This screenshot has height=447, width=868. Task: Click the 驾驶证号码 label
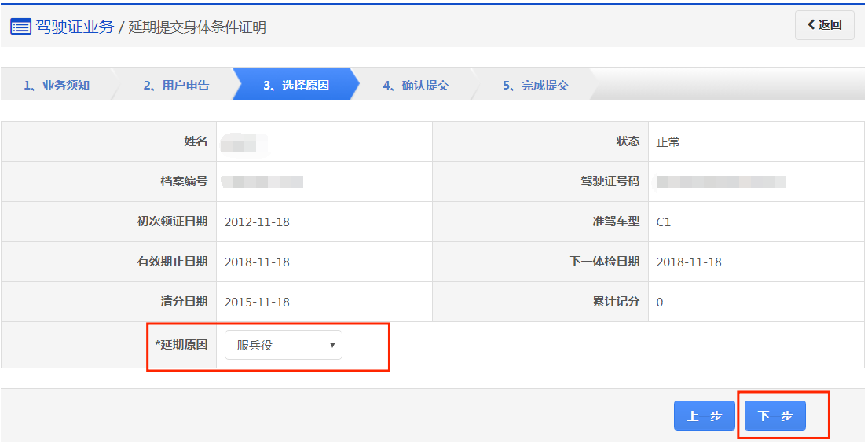pyautogui.click(x=610, y=181)
